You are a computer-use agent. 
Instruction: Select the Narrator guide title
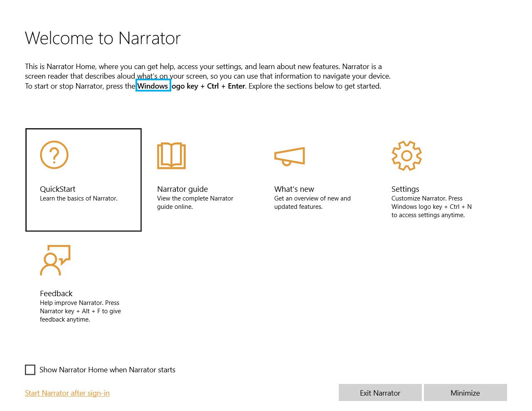pyautogui.click(x=182, y=189)
